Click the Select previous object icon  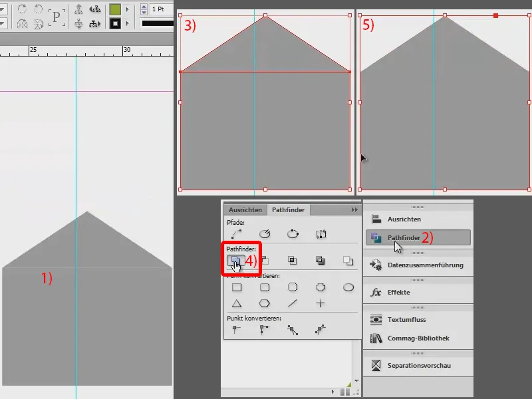point(94,9)
